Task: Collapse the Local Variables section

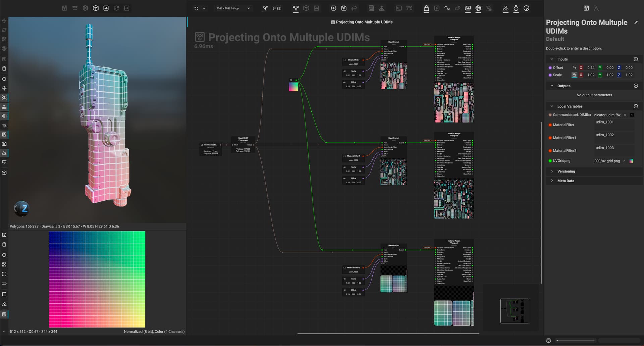Action: point(552,106)
